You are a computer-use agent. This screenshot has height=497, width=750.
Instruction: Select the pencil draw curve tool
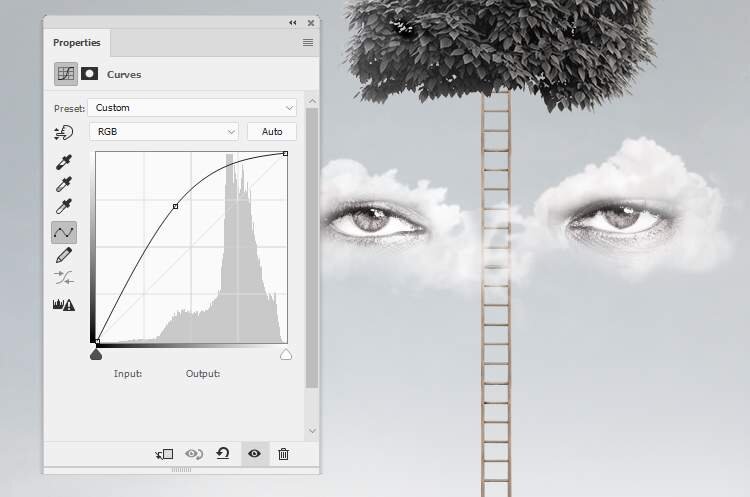pyautogui.click(x=64, y=255)
